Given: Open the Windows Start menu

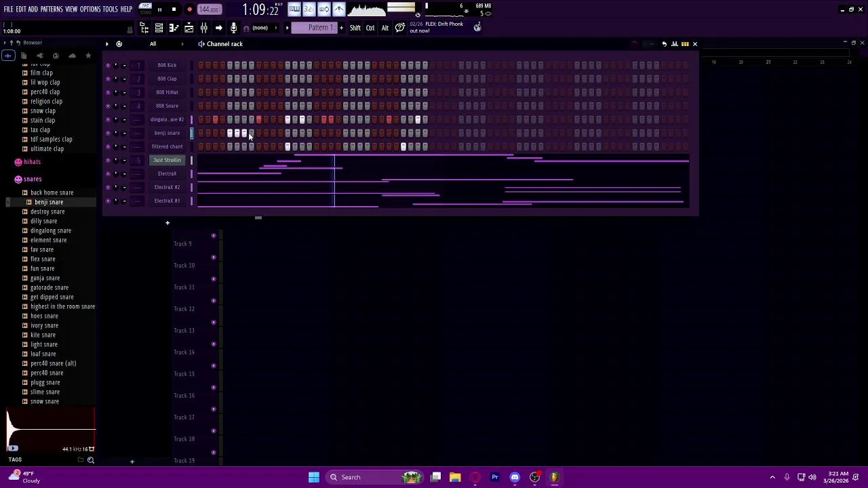Looking at the screenshot, I should [x=314, y=477].
